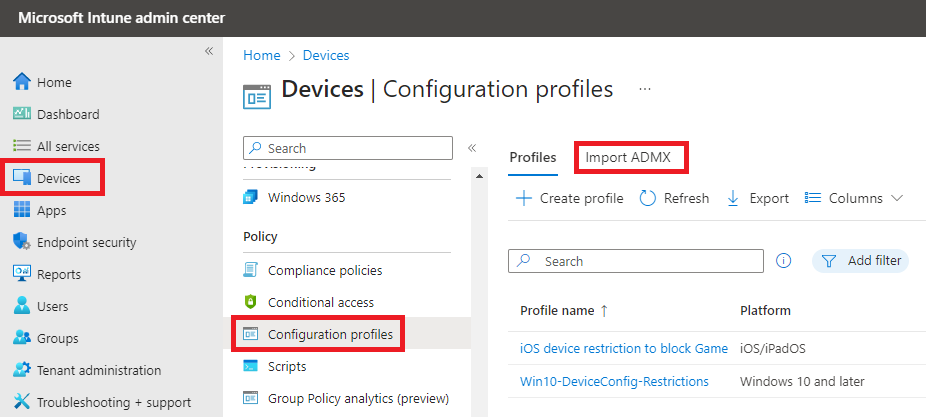The height and width of the screenshot is (417, 926).
Task: Collapse the main left navigation sidebar
Action: [208, 51]
